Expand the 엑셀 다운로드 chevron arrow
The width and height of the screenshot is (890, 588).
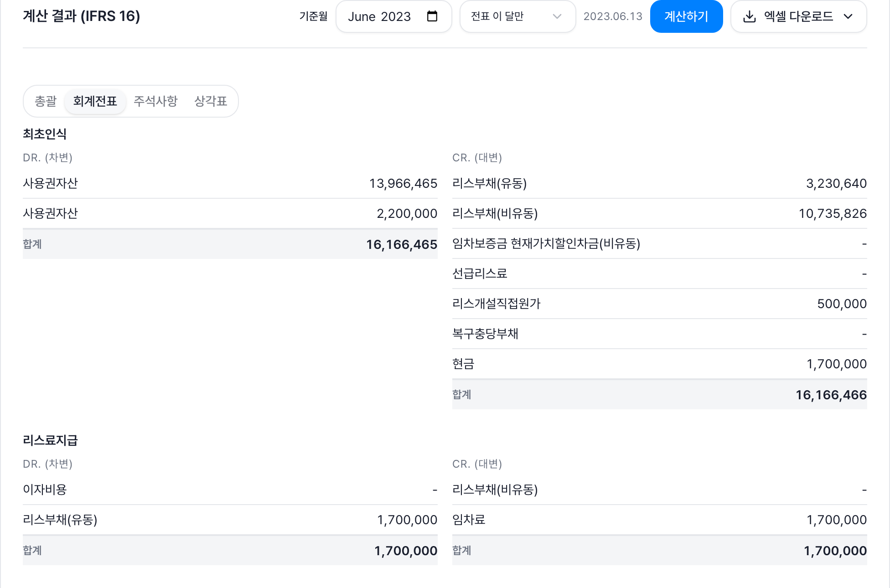point(848,16)
